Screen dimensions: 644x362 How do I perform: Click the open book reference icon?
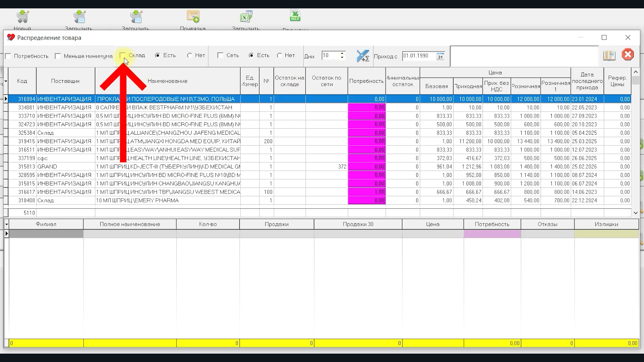tap(609, 55)
